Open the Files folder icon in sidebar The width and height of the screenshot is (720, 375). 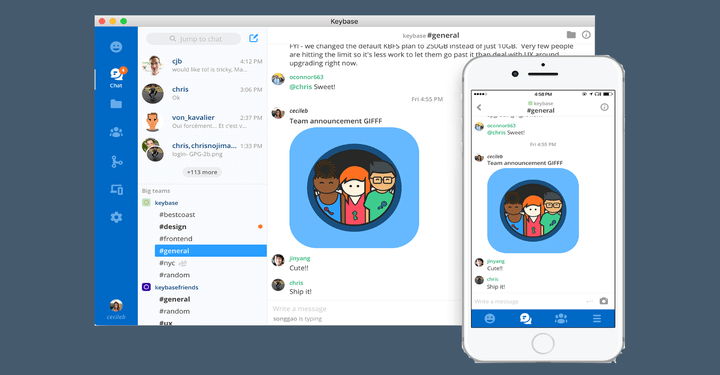coord(116,104)
